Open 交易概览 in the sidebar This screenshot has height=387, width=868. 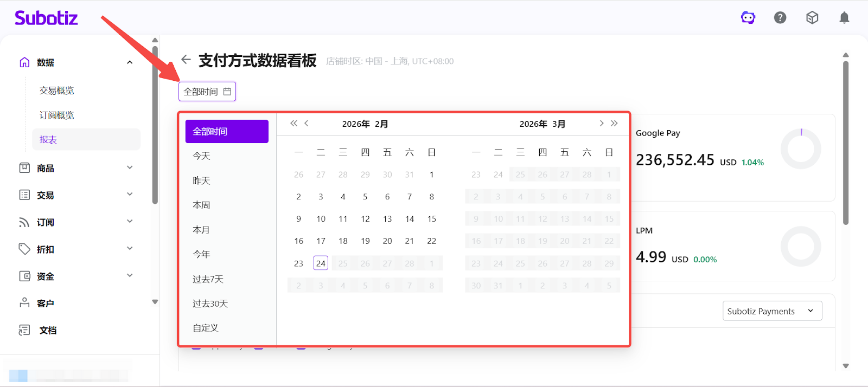pos(57,91)
